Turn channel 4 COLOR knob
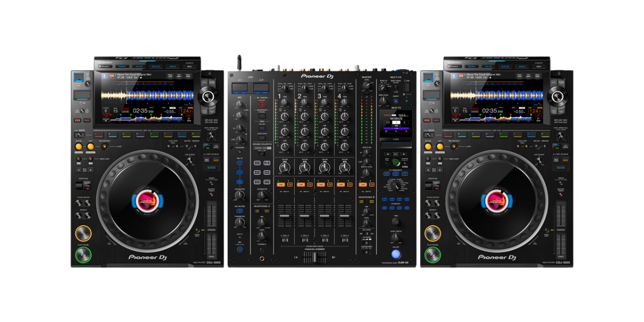The width and height of the screenshot is (644, 322). point(344,168)
